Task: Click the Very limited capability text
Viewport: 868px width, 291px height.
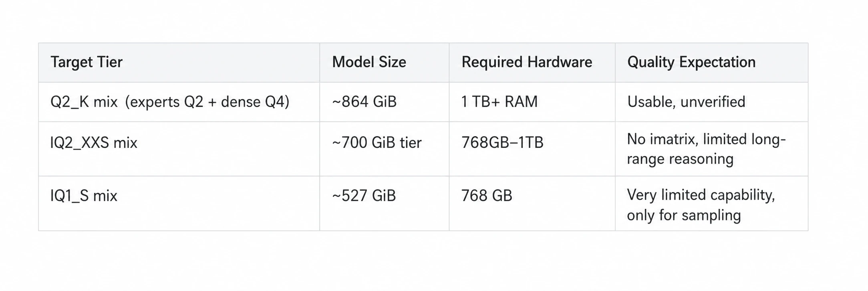Action: (701, 195)
